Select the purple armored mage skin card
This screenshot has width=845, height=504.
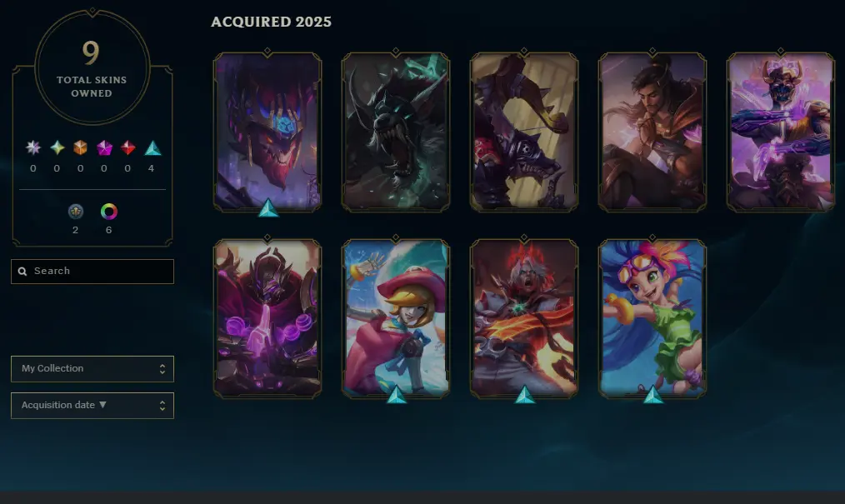(x=267, y=318)
